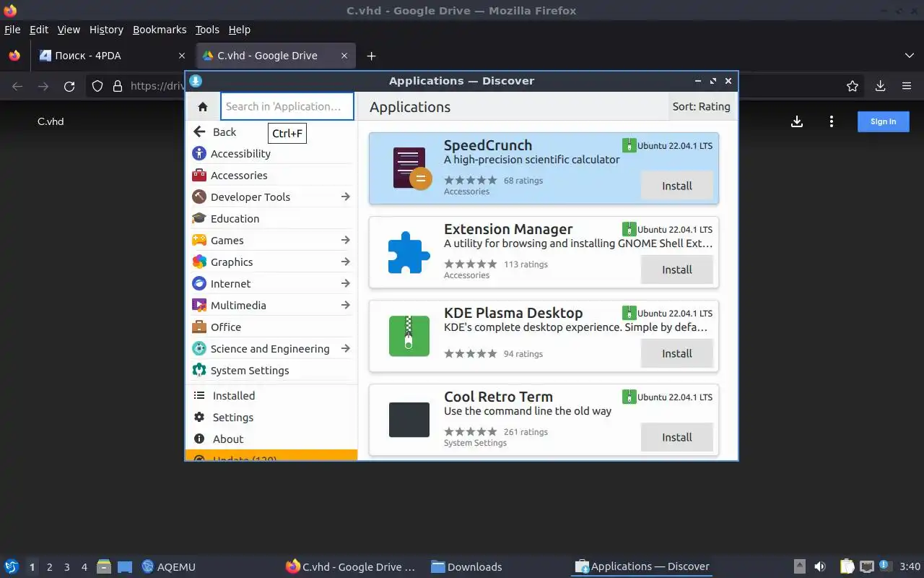This screenshot has width=924, height=578.
Task: Open Discover Settings page
Action: 271,417
